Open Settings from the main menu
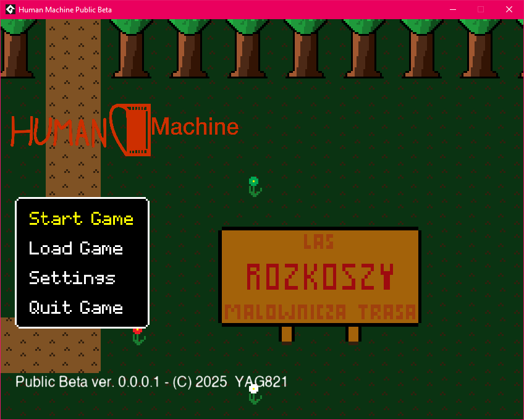The height and width of the screenshot is (420, 524). pyautogui.click(x=72, y=278)
